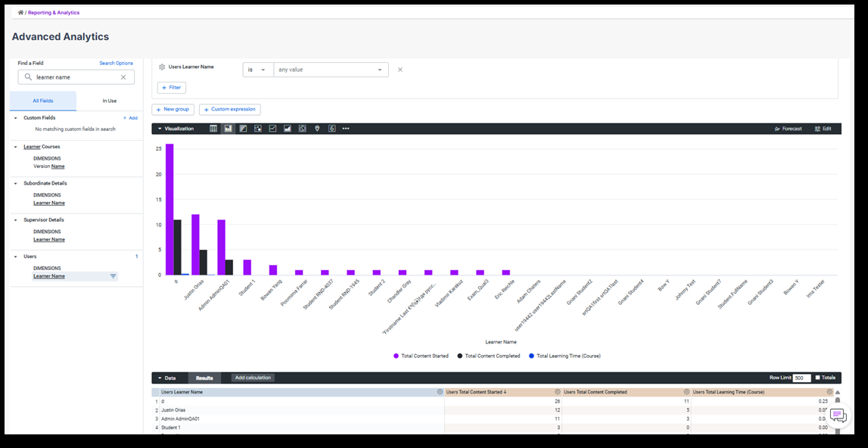Click the Admin AdminQA01 table row

[493, 418]
